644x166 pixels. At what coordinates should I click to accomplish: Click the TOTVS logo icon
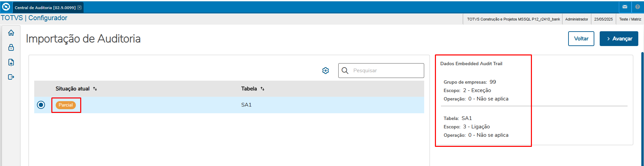point(6,7)
